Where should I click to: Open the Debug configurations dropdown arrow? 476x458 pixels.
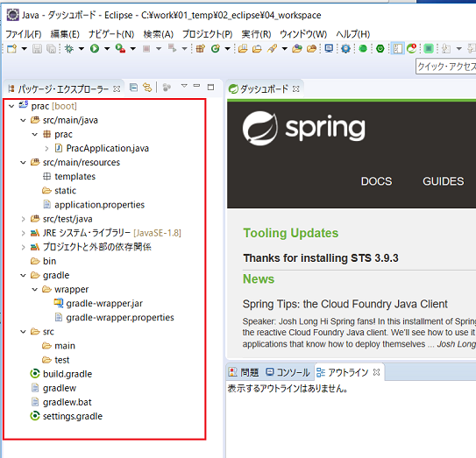point(81,49)
